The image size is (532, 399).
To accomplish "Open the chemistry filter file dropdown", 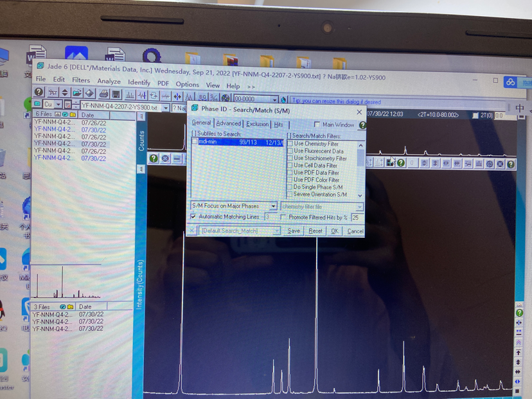I will 360,207.
